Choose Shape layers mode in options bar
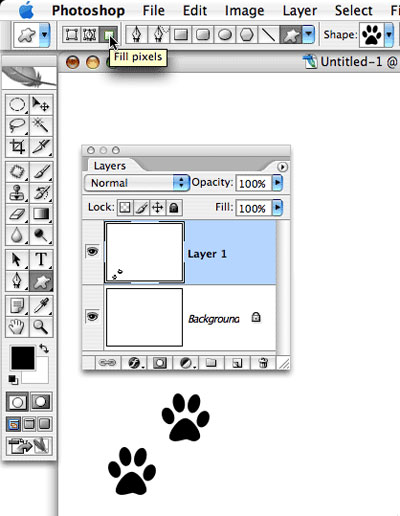Viewport: 400px width, 516px height. click(x=71, y=35)
